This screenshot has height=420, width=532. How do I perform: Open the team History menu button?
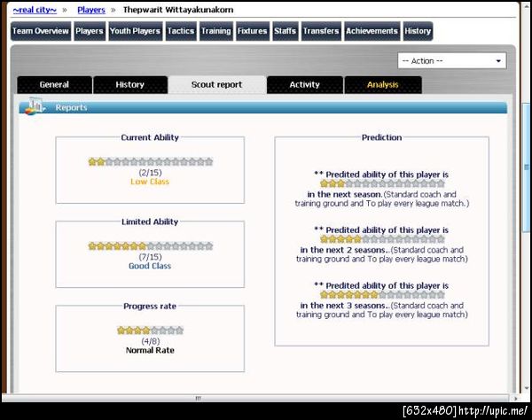pyautogui.click(x=418, y=31)
